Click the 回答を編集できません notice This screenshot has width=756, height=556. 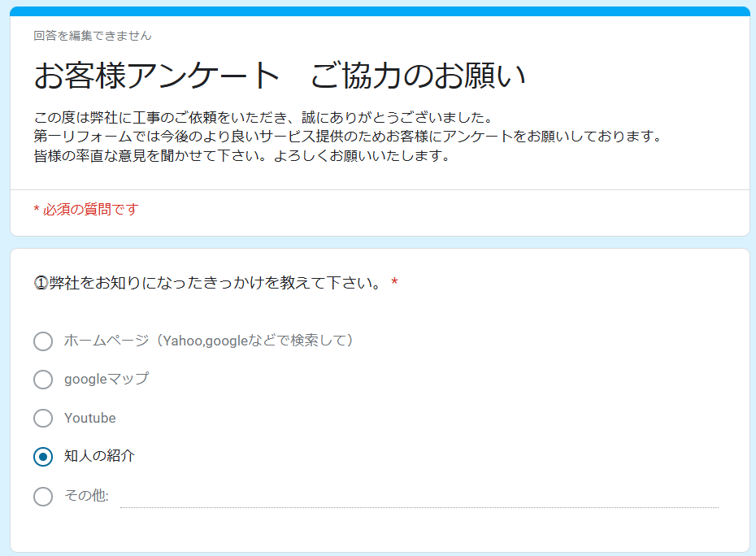tap(92, 36)
